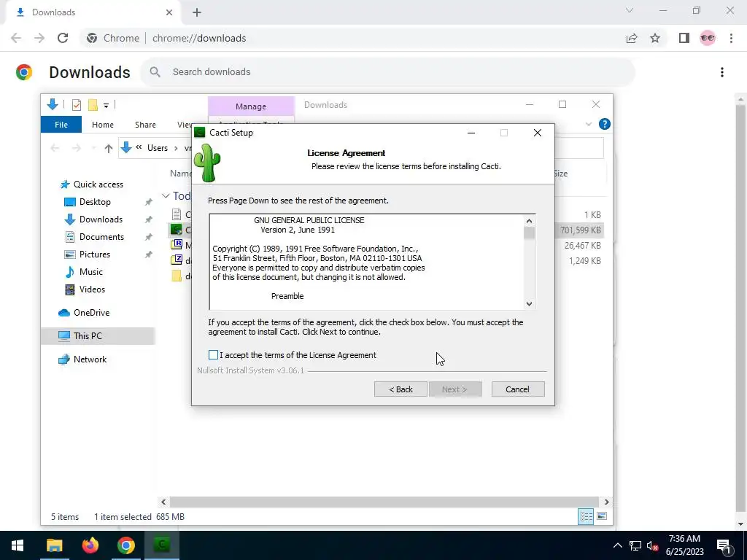Click Explorer horizontal scroll right arrow
The width and height of the screenshot is (747, 560).
point(606,502)
